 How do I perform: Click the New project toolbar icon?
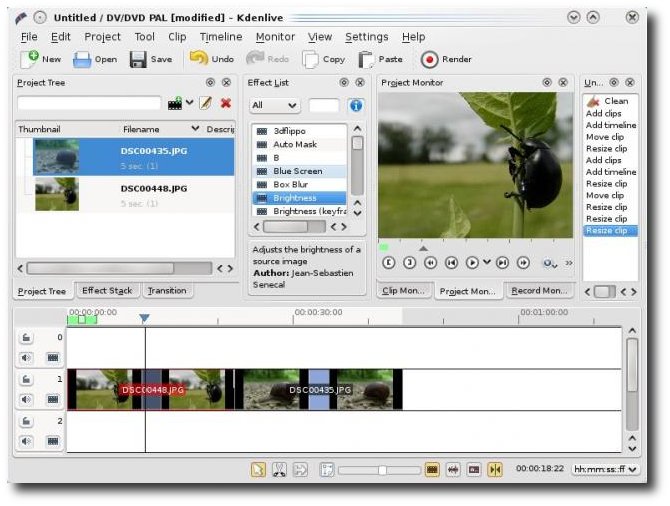pyautogui.click(x=29, y=59)
